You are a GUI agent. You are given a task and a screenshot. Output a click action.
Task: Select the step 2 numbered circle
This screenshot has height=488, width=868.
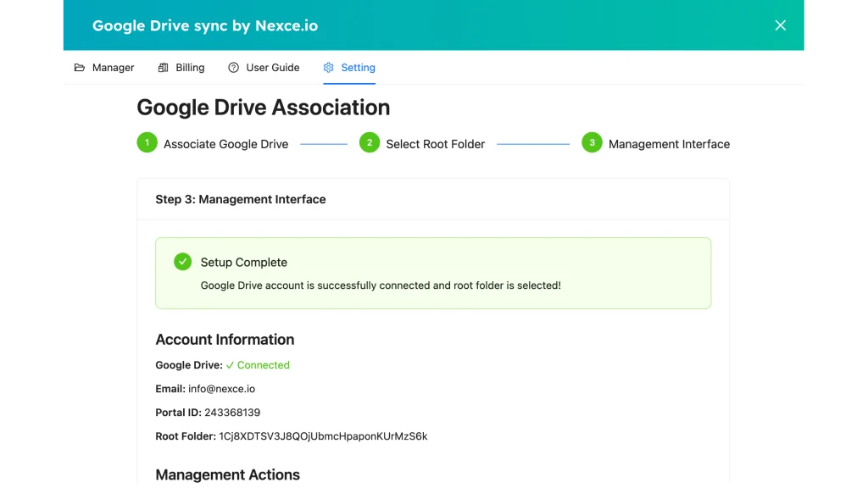369,143
